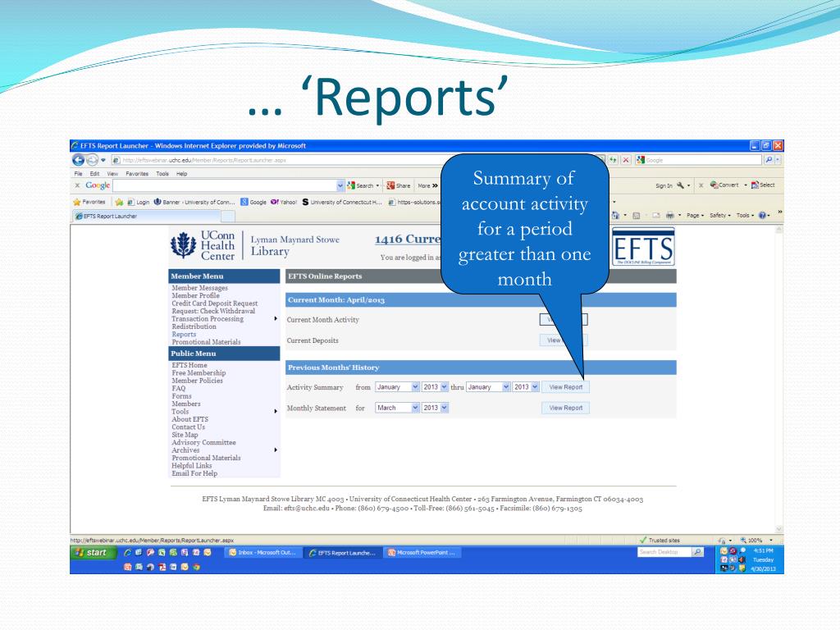Viewport: 840px width, 630px height.
Task: Click the Add to Favorites Bar star icon
Action: click(x=119, y=202)
